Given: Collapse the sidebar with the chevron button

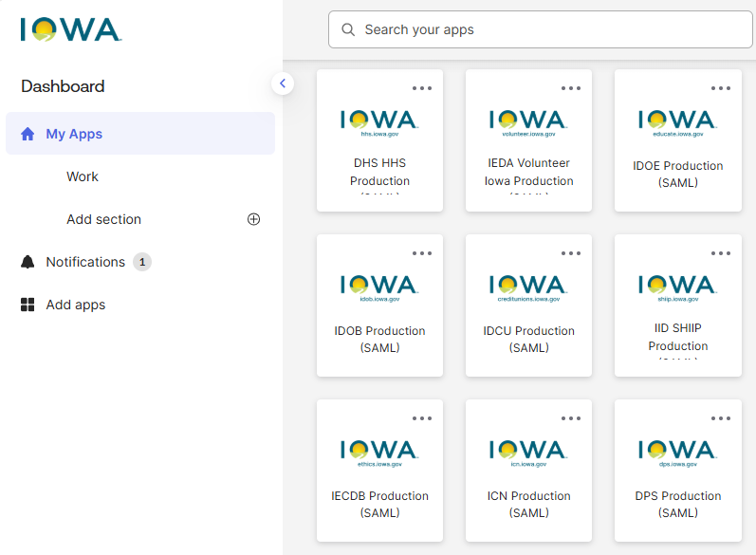Looking at the screenshot, I should 282,83.
